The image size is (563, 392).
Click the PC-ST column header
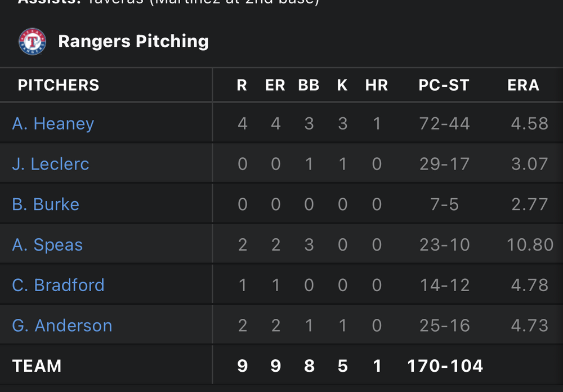pos(444,85)
